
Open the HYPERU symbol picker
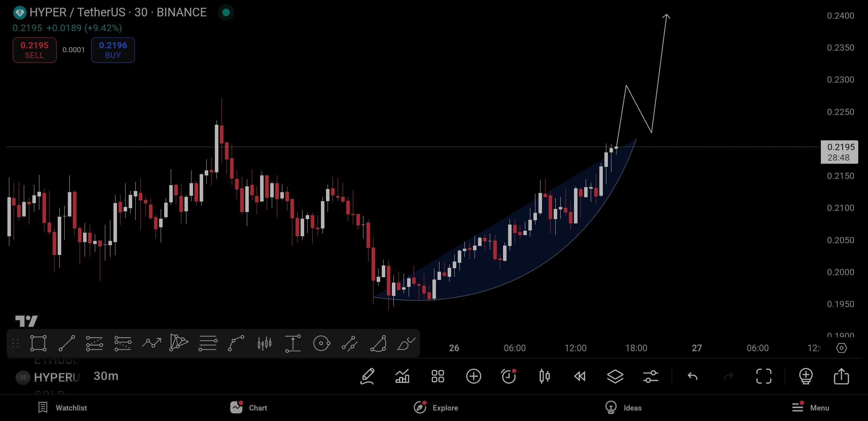pos(48,377)
